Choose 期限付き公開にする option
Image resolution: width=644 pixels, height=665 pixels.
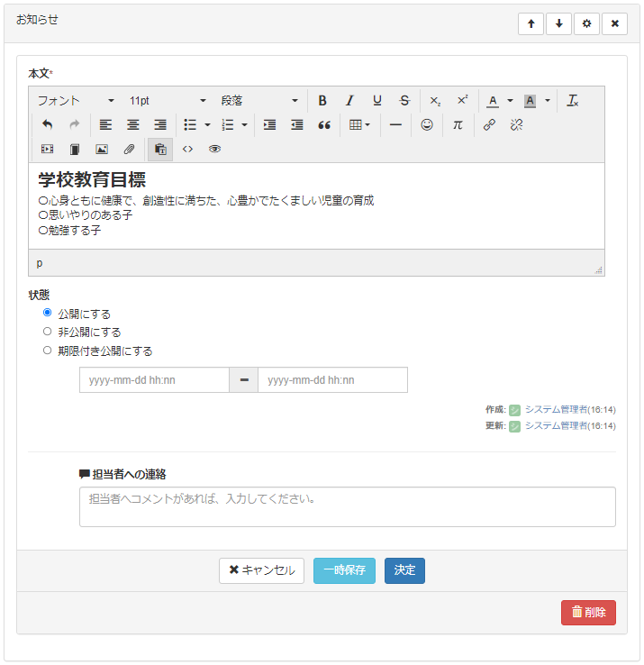(48, 351)
